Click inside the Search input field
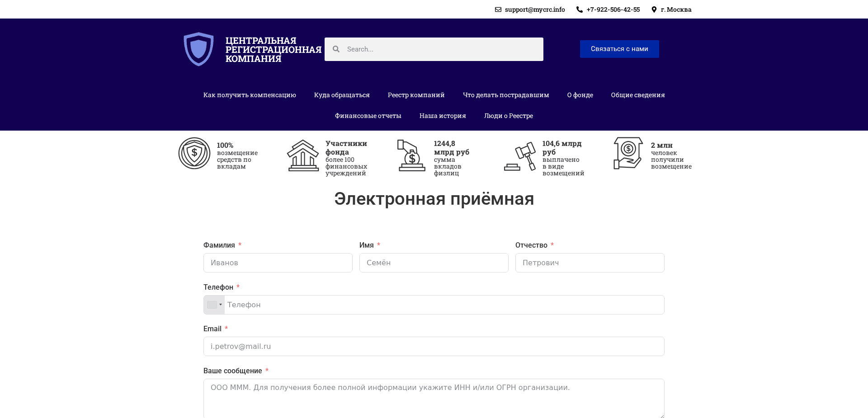 [434, 49]
